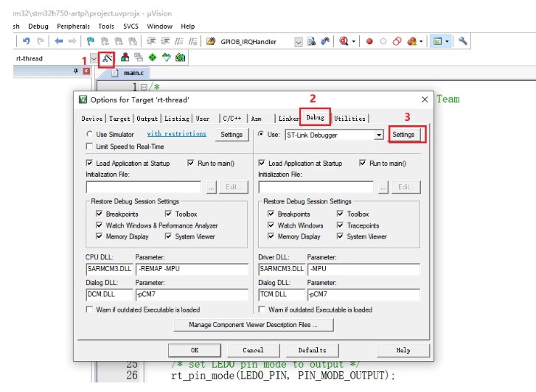This screenshot has height=392, width=536.
Task: Uncheck Tracepoints checkbox
Action: tap(340, 225)
